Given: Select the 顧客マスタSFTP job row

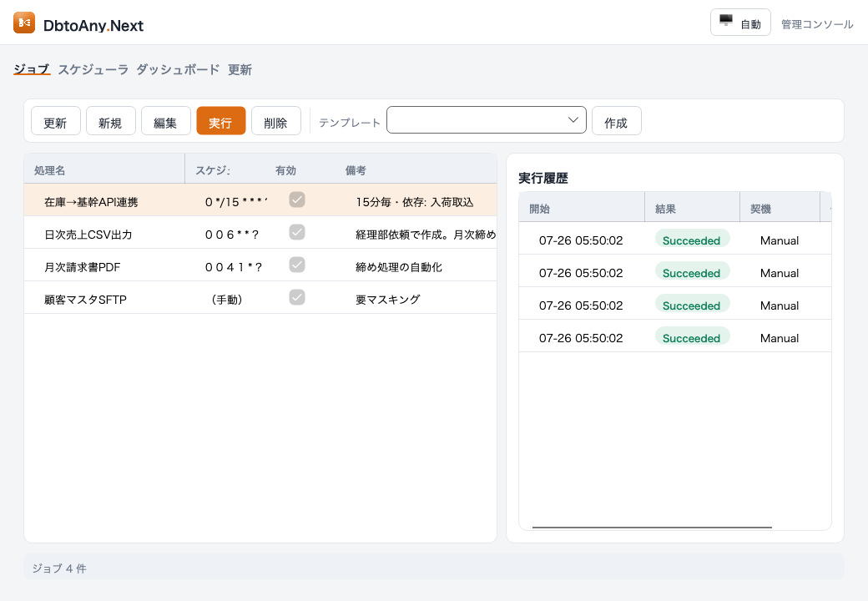Looking at the screenshot, I should [x=260, y=298].
